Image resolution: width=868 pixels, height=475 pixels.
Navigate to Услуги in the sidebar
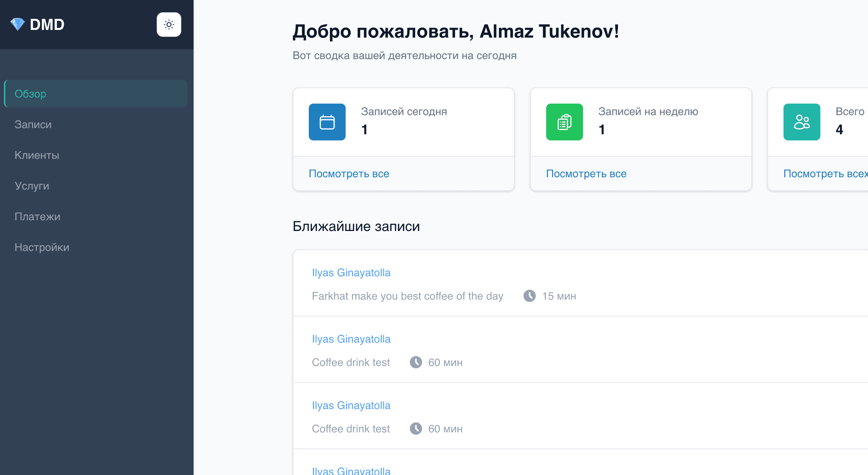click(96, 186)
